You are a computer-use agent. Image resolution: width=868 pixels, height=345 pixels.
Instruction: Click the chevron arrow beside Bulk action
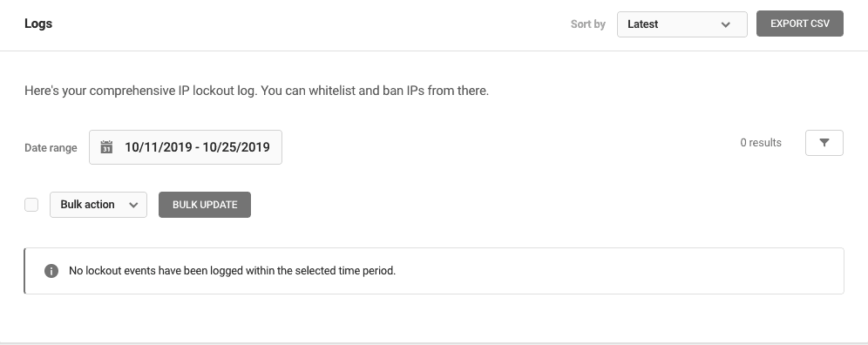pos(132,205)
